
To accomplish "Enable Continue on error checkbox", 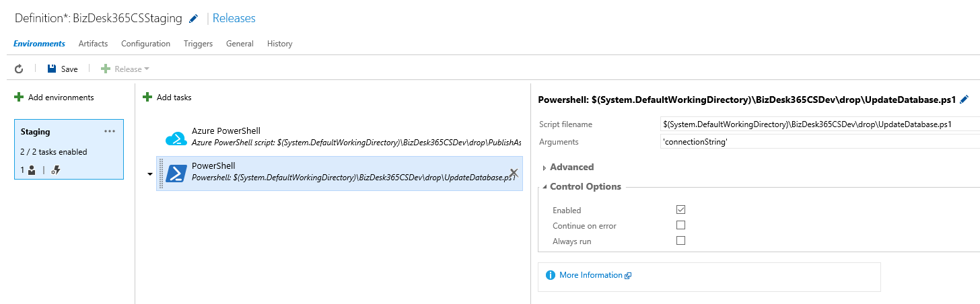I will (x=680, y=225).
